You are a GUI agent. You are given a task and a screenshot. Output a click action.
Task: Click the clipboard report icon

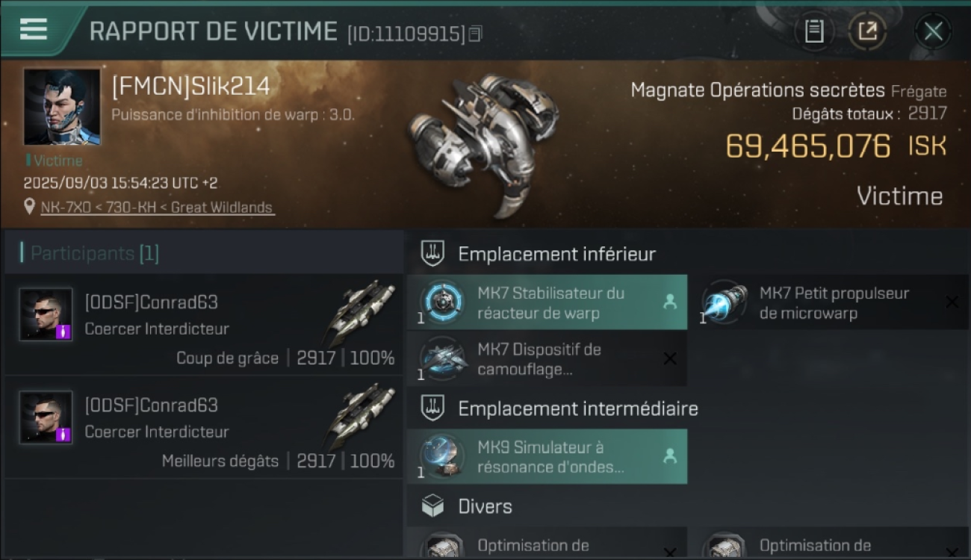tap(814, 31)
